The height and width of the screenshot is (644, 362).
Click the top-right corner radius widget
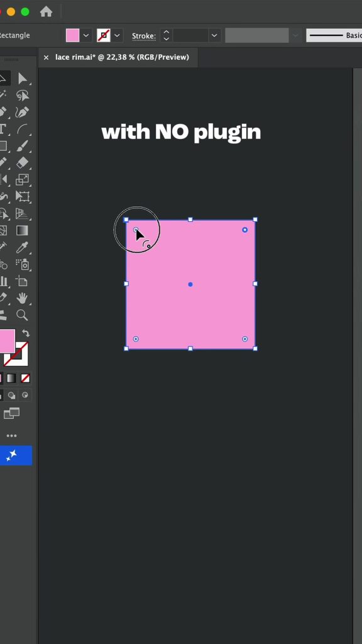click(245, 230)
